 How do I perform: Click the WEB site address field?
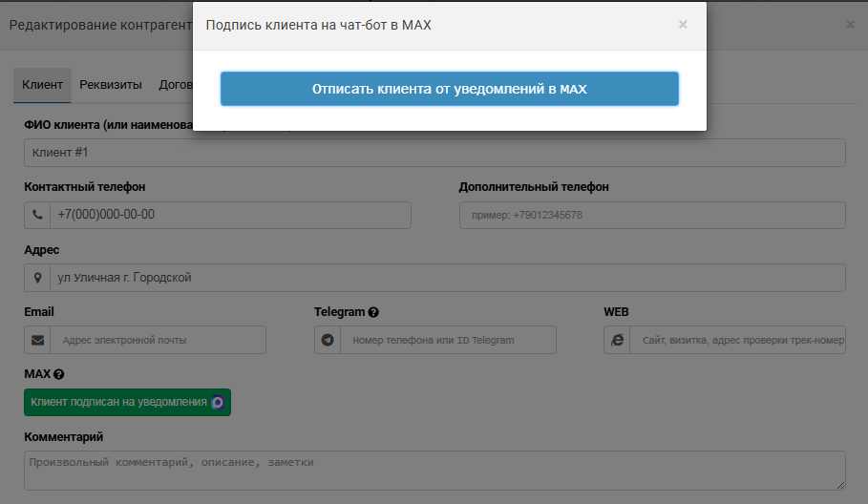tap(737, 340)
